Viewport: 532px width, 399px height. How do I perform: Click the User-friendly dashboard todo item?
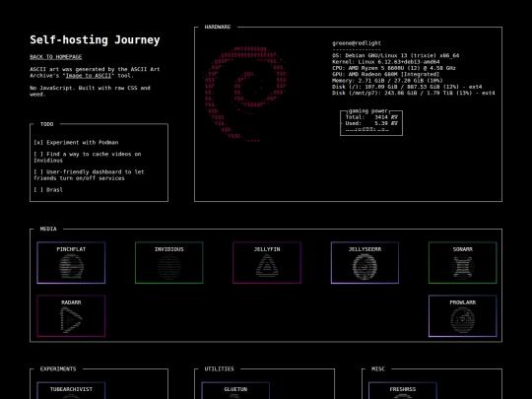point(89,175)
